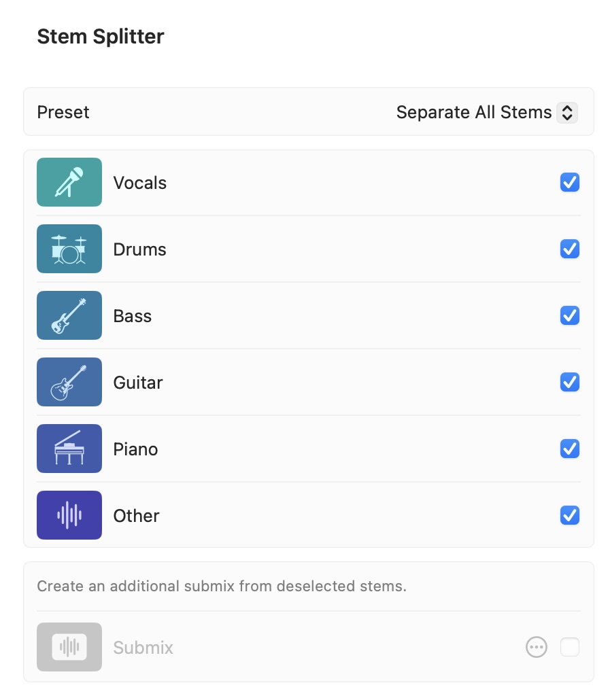Screen dimensions: 608x700
Task: Click the Preset label text
Action: tap(63, 112)
